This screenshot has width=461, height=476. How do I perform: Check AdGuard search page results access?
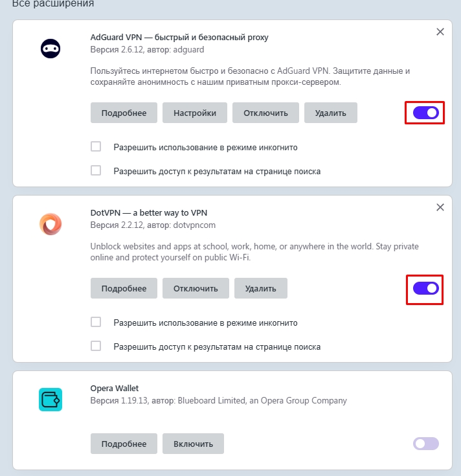coord(96,170)
